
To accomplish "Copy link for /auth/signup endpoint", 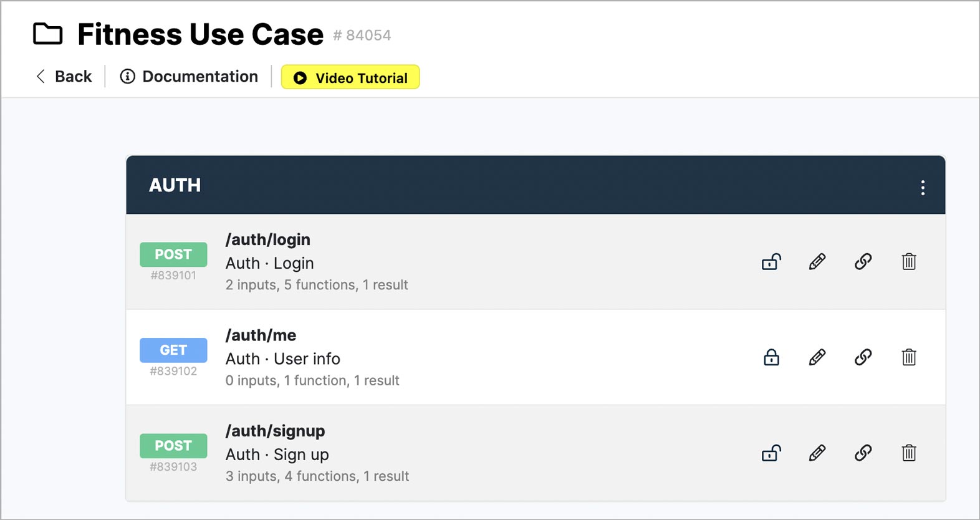I will click(863, 453).
